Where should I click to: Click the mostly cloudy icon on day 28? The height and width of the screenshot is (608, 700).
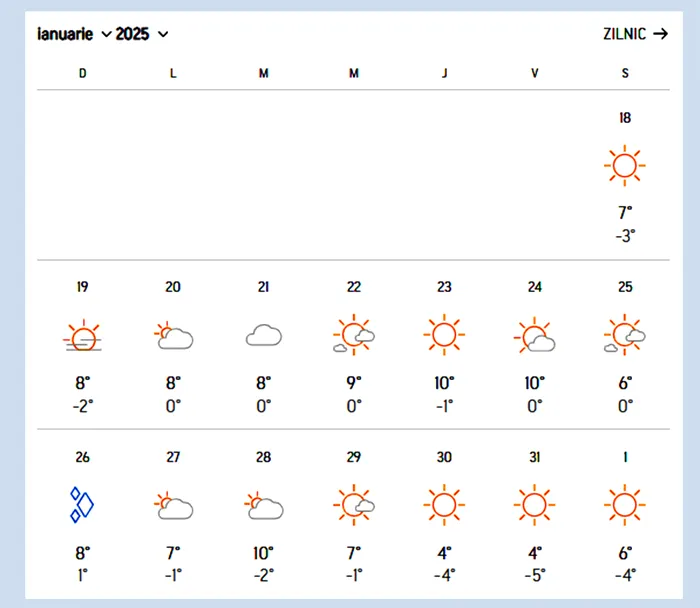click(263, 506)
